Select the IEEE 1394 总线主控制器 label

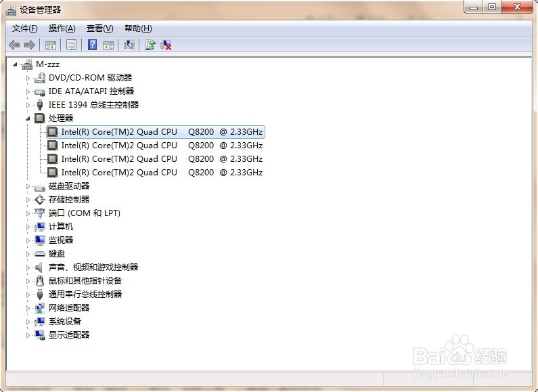[93, 105]
